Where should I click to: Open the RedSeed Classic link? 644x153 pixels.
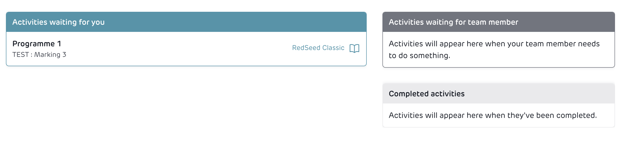point(318,48)
